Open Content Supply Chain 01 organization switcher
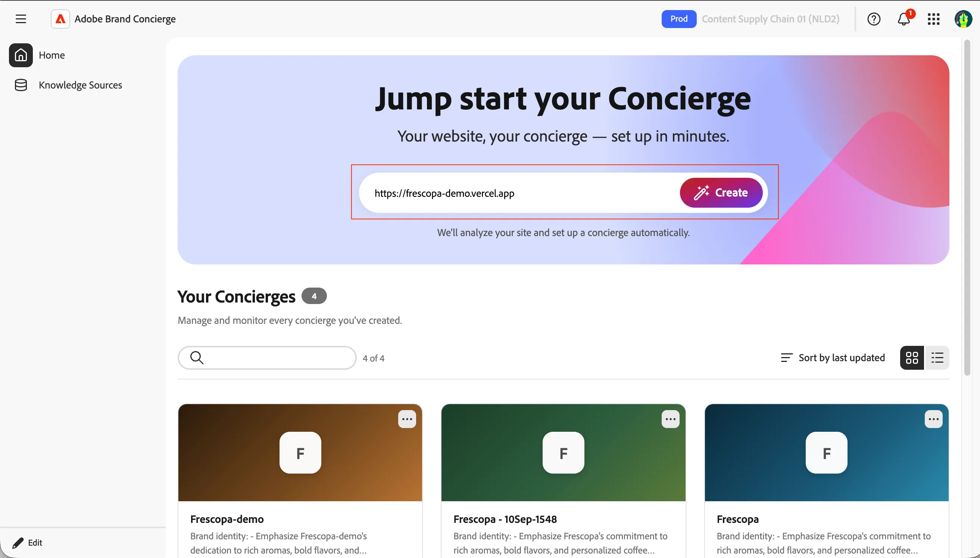Screen dimensions: 980x558 (770, 19)
